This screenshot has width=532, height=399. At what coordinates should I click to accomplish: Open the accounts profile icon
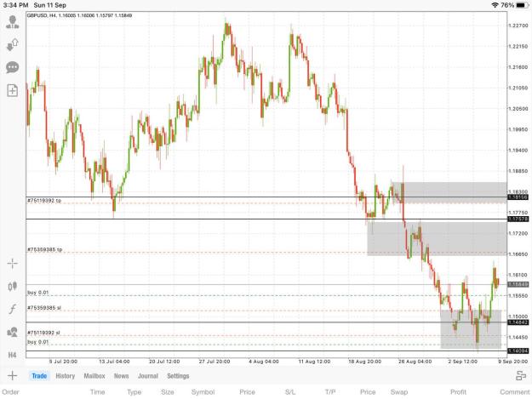pos(13,22)
